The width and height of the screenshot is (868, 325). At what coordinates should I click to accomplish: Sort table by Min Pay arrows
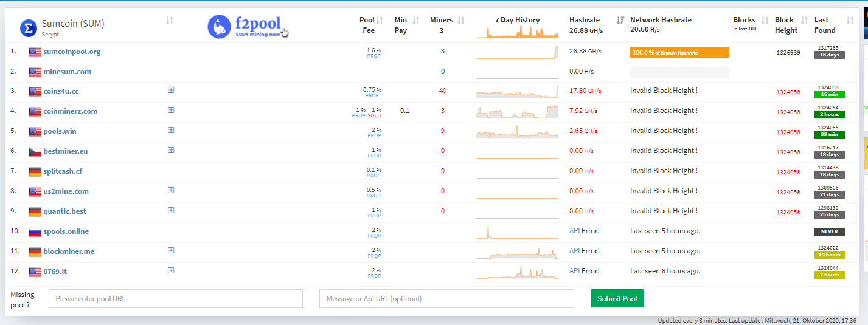tap(416, 21)
